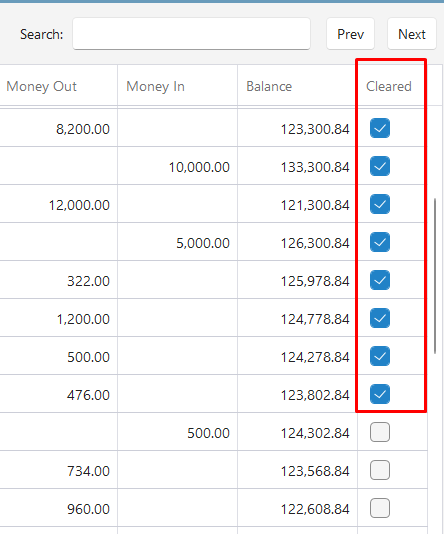Image resolution: width=444 pixels, height=534 pixels.
Task: Check Cleared box for balance 124,302.84
Action: (x=380, y=432)
